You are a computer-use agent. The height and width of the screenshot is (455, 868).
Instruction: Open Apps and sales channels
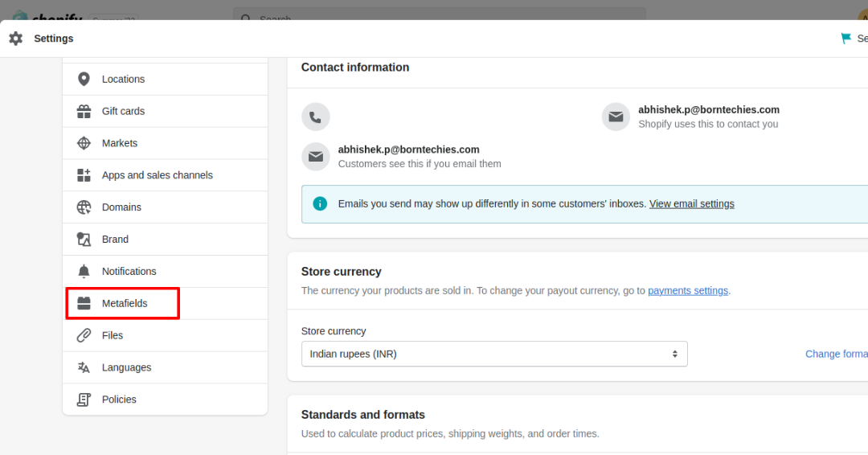[165, 175]
